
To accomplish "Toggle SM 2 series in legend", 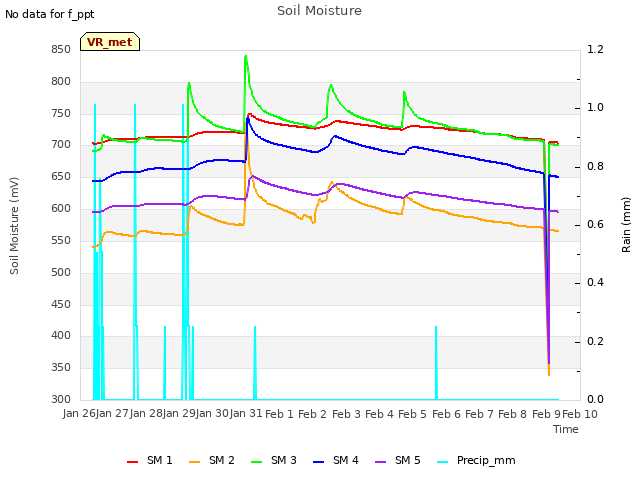I will click(x=211, y=461).
